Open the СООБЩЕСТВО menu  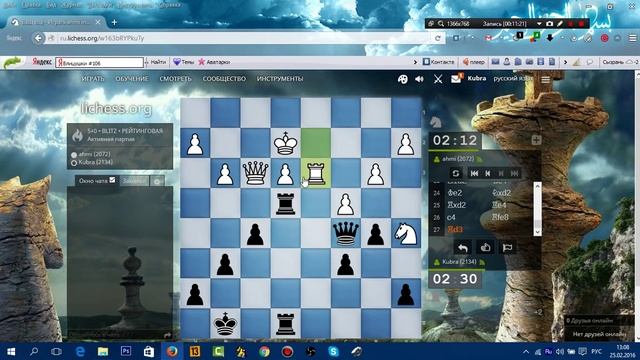(x=224, y=79)
